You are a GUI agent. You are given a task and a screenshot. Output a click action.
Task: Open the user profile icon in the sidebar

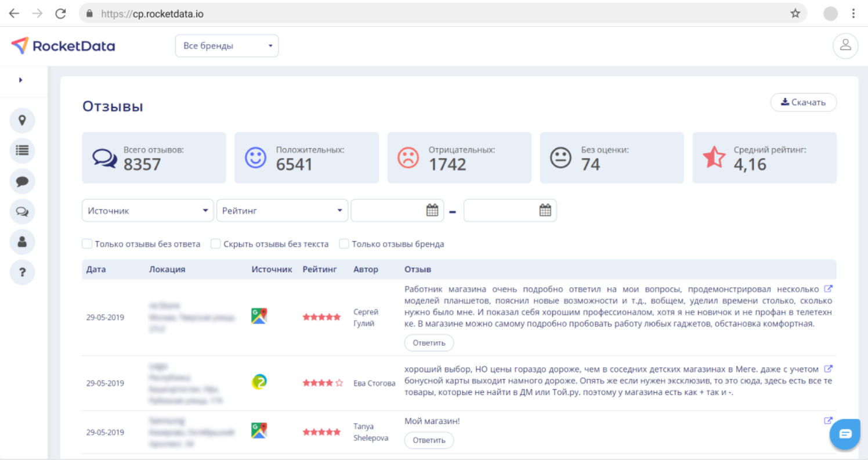pyautogui.click(x=22, y=242)
